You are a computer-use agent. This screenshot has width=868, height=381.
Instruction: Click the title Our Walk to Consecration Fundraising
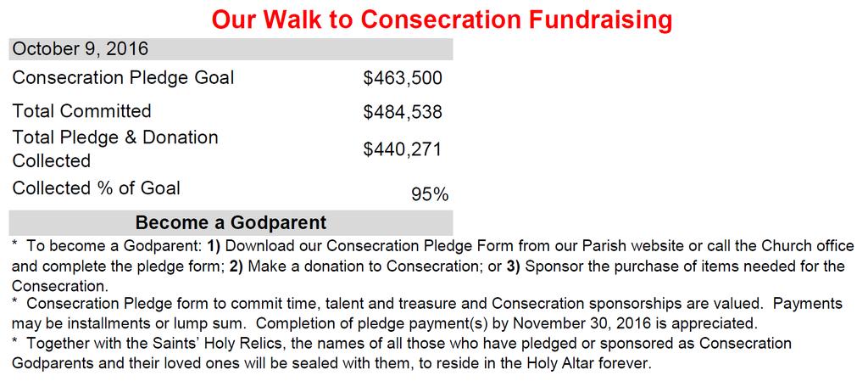tap(442, 20)
